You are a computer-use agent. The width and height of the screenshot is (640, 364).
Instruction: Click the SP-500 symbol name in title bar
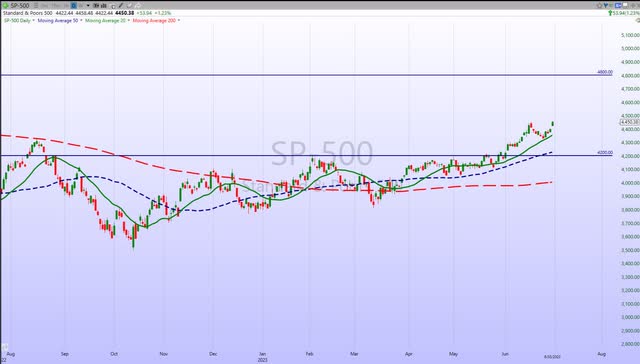pos(20,6)
